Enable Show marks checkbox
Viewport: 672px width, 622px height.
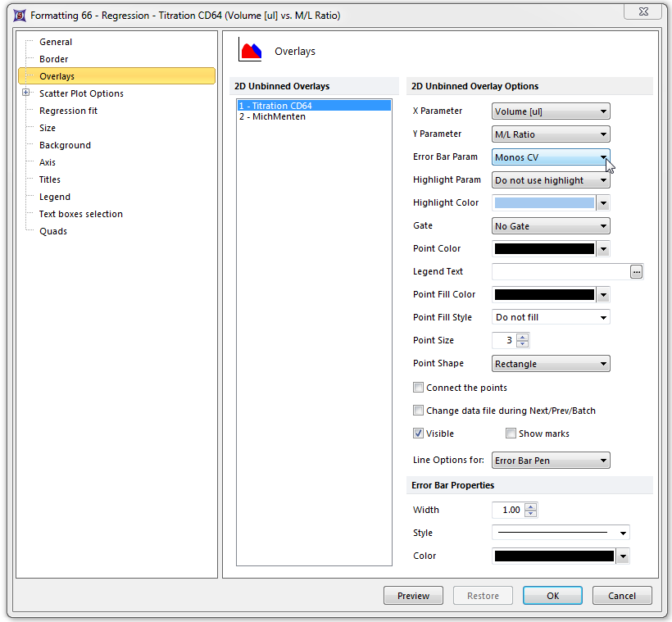[511, 434]
